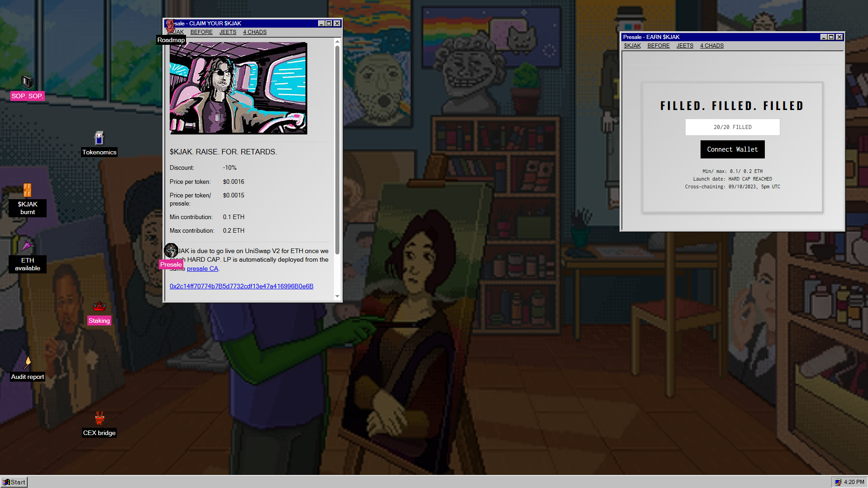This screenshot has height=488, width=868.
Task: Click the $0.0016 price per token value
Action: pos(234,182)
